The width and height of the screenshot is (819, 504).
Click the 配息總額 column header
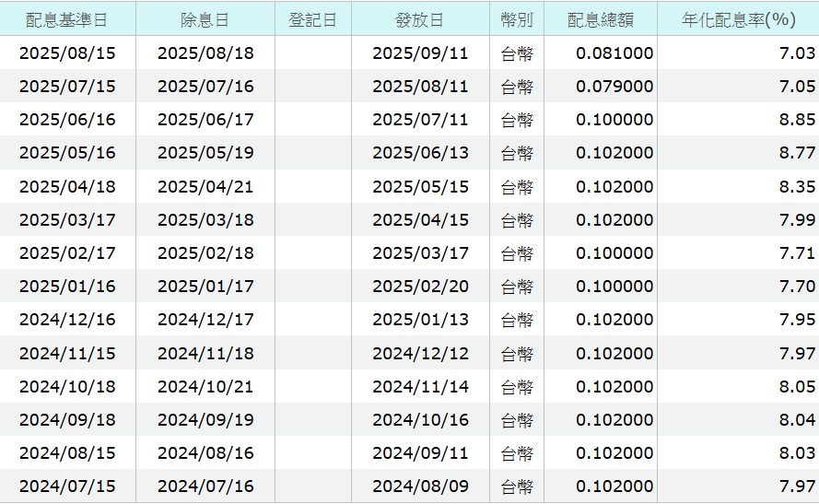pos(600,19)
